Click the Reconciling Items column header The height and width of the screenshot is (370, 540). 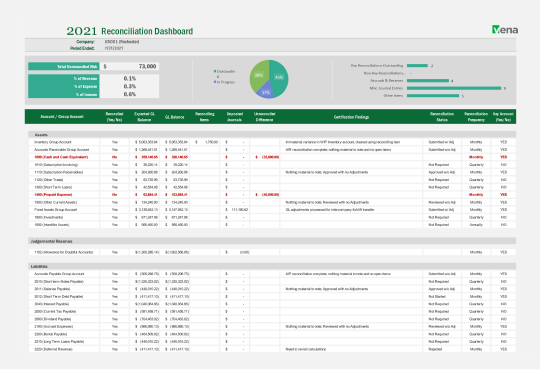click(205, 117)
